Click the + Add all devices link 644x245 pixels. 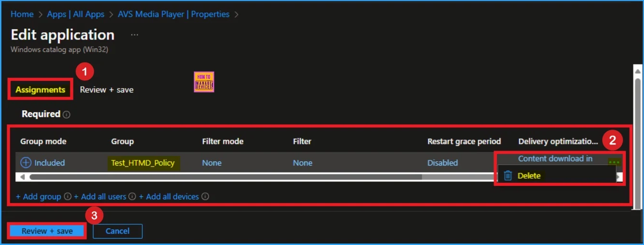169,196
